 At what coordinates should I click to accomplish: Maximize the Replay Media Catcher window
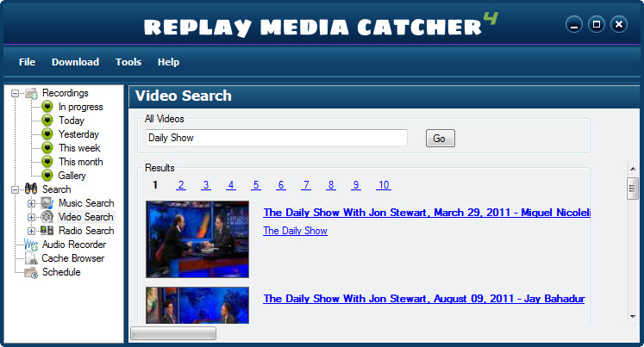tap(597, 25)
